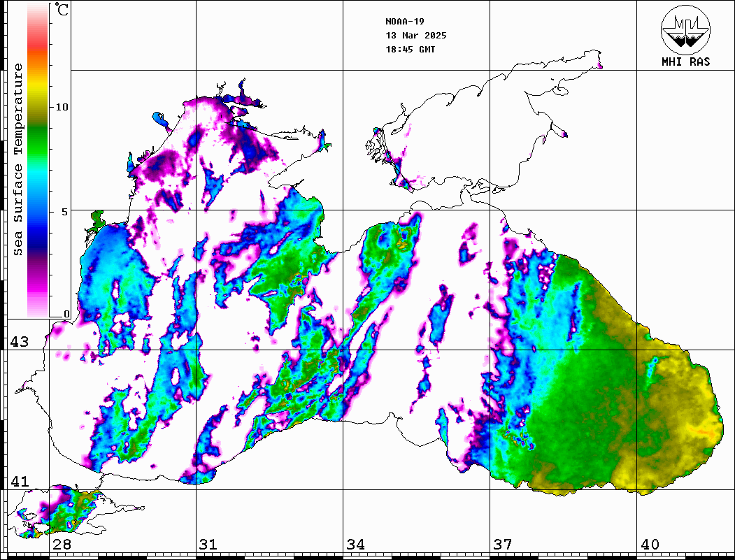The height and width of the screenshot is (560, 735).
Task: Click the 'Sea Surface Temperature' vertical label
Action: coord(17,159)
